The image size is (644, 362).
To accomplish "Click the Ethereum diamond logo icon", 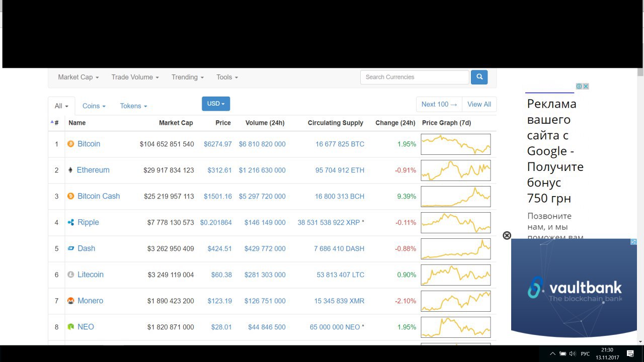I will (x=70, y=170).
